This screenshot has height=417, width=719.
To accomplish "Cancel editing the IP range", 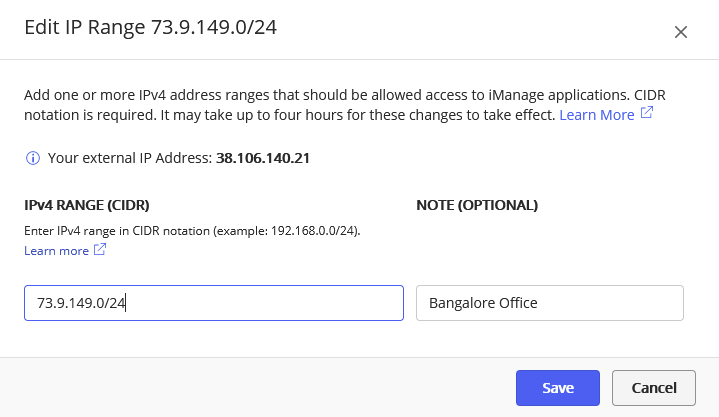I will coord(653,387).
